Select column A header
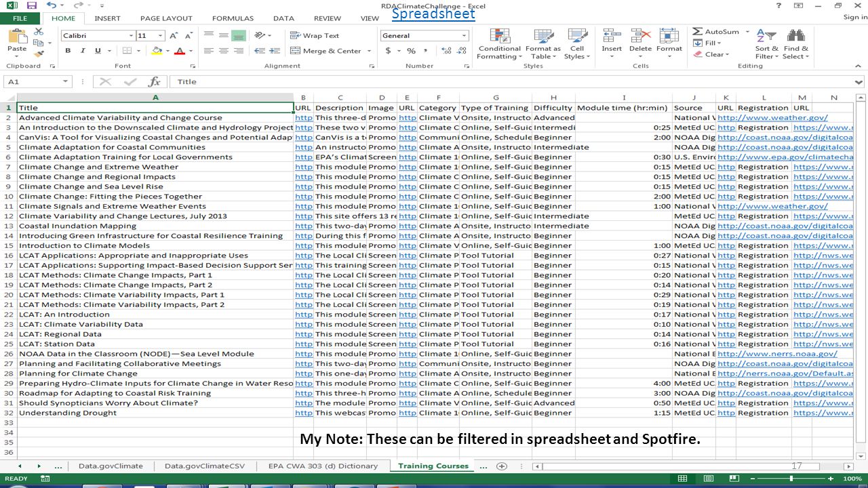 [155, 98]
